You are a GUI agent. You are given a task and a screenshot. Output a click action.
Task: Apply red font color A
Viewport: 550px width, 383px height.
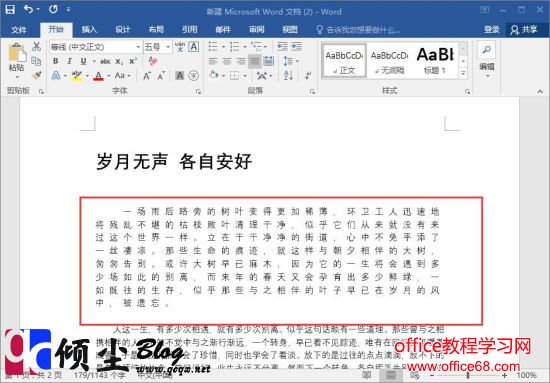98,75
